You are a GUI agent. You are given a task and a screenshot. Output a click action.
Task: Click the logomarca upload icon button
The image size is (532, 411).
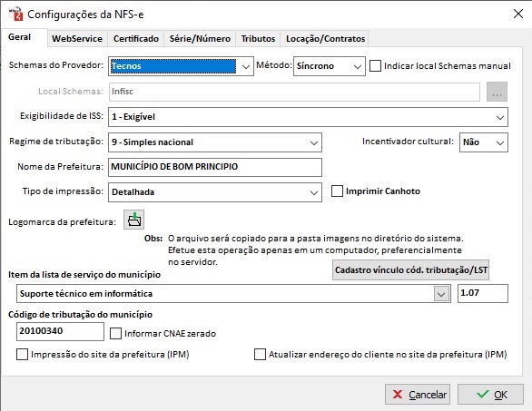pyautogui.click(x=133, y=220)
